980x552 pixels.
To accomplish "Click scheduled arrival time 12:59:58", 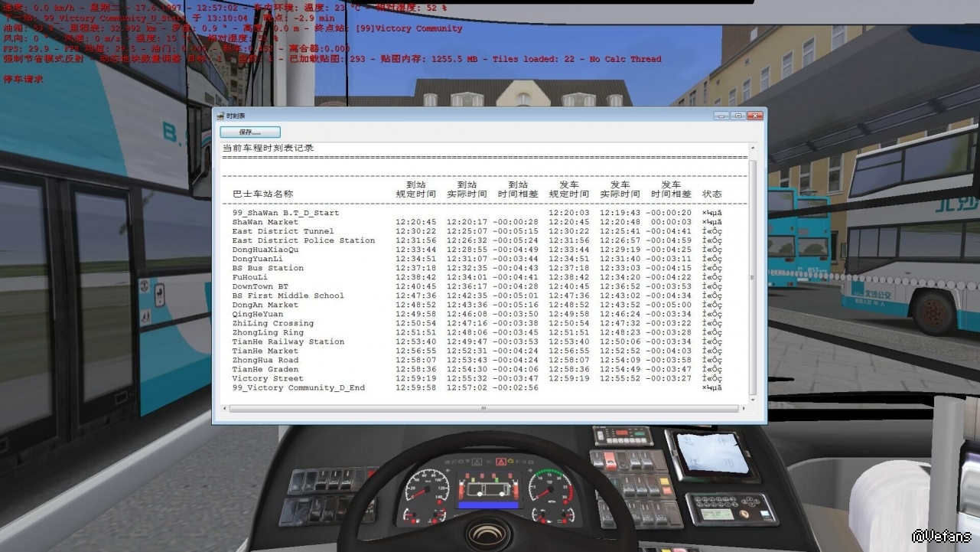I will (416, 387).
